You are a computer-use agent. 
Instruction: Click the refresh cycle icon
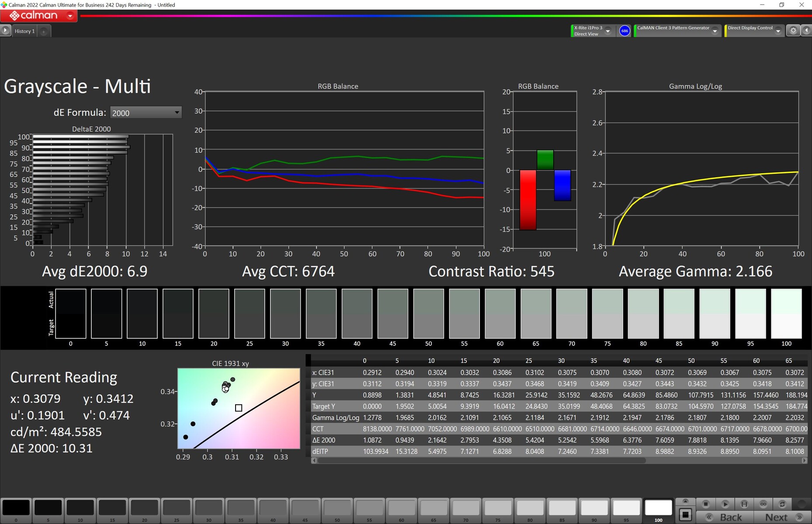pyautogui.click(x=782, y=504)
